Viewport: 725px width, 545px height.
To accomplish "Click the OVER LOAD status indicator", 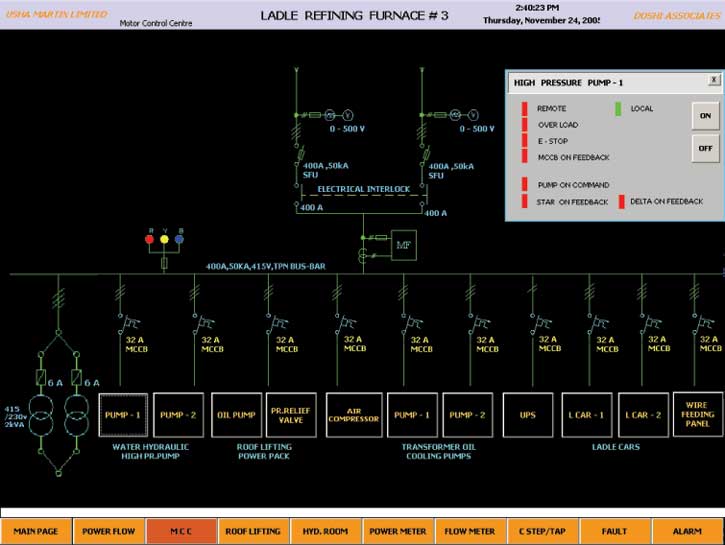I will coord(525,124).
